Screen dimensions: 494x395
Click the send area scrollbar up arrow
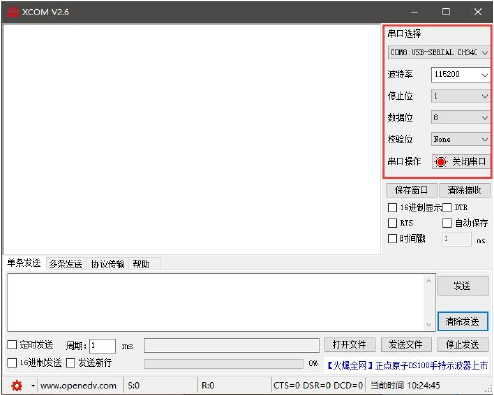coord(429,281)
